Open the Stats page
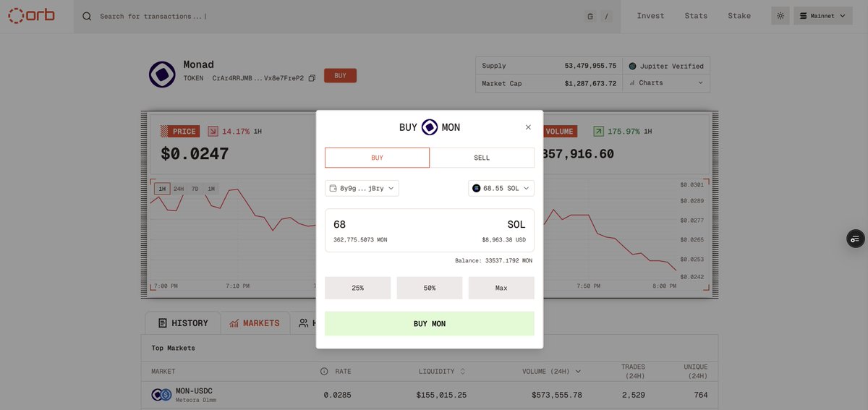 tap(696, 16)
